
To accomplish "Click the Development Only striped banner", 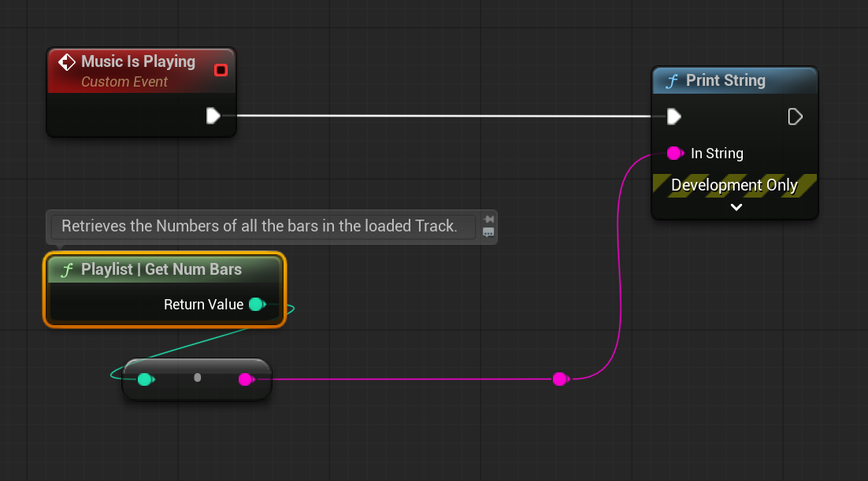I will pos(734,186).
